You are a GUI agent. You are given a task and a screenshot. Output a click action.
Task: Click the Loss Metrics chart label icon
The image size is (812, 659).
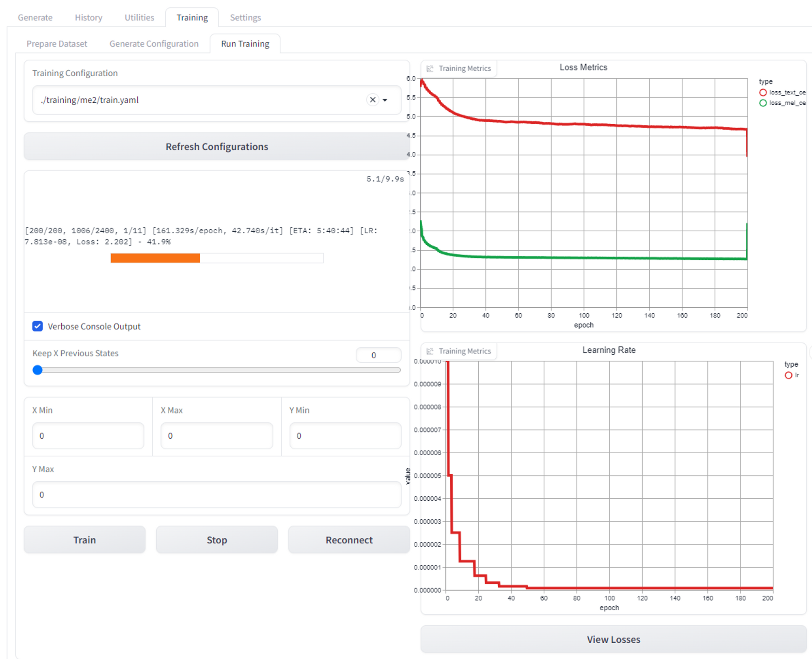[x=430, y=69]
